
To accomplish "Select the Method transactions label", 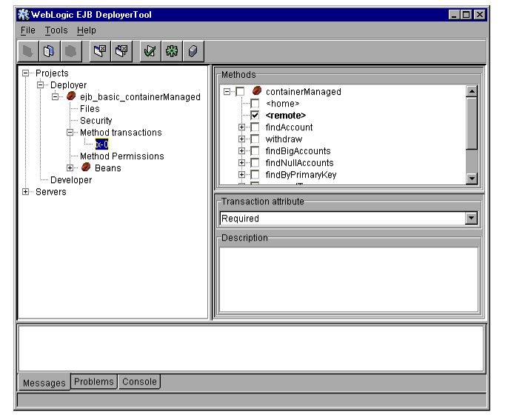I will 121,133.
